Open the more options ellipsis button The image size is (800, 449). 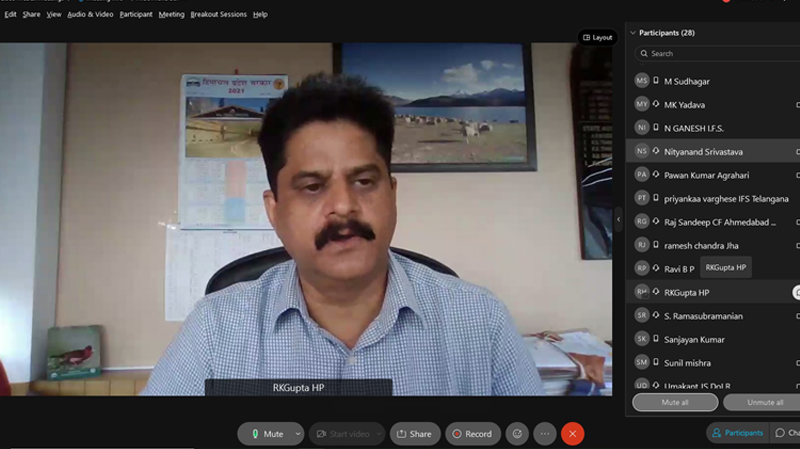click(x=545, y=434)
